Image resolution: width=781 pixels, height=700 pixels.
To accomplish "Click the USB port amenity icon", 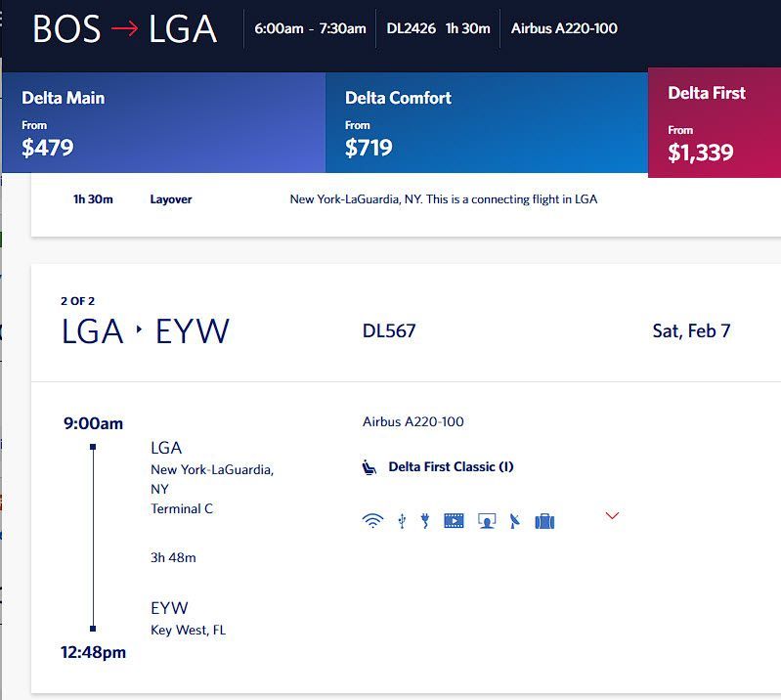I will (x=402, y=521).
